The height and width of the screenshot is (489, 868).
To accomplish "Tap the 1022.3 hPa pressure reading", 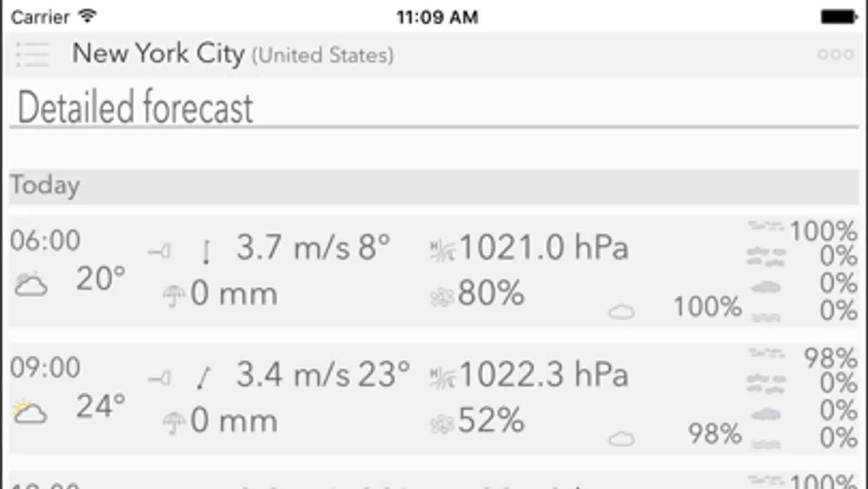I will pos(544,375).
